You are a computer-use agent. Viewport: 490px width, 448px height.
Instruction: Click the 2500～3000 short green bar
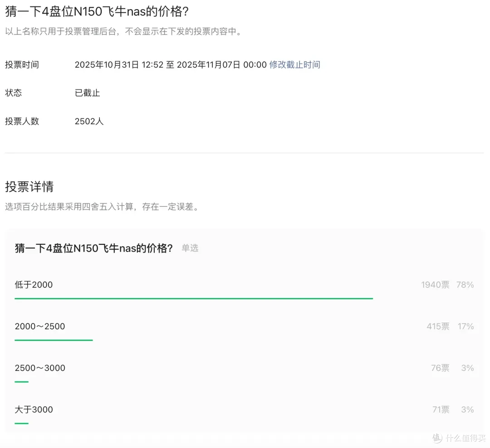click(22, 382)
